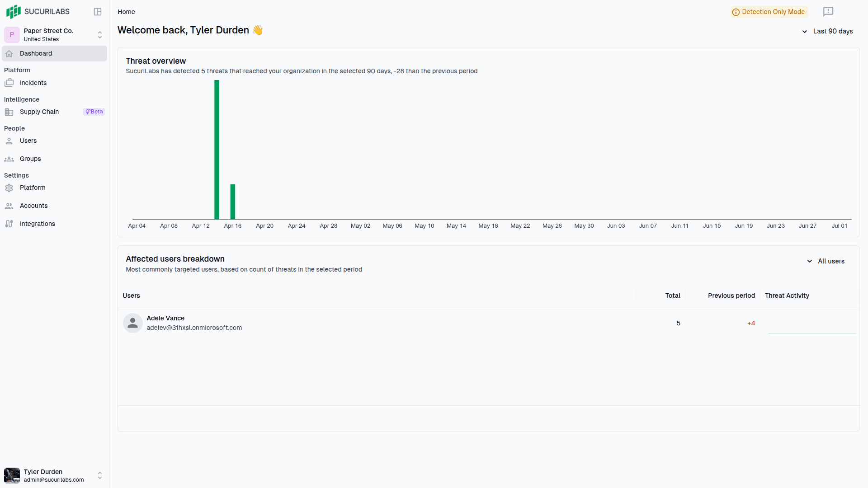
Task: Click the SucuriLabs logo icon
Action: click(13, 11)
